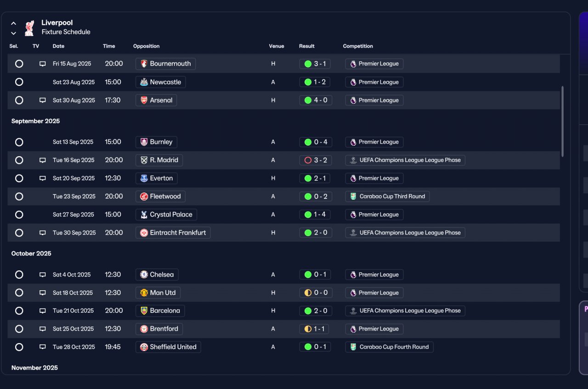Click the up chevron beside Liverpool
Viewport: 588px width, 389px height.
[x=13, y=23]
